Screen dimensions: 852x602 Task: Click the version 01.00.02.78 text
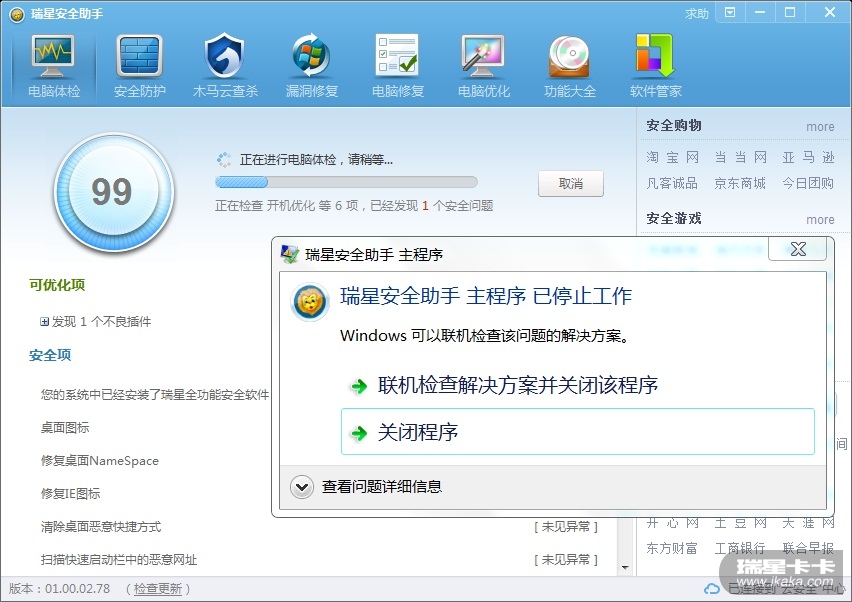77,589
